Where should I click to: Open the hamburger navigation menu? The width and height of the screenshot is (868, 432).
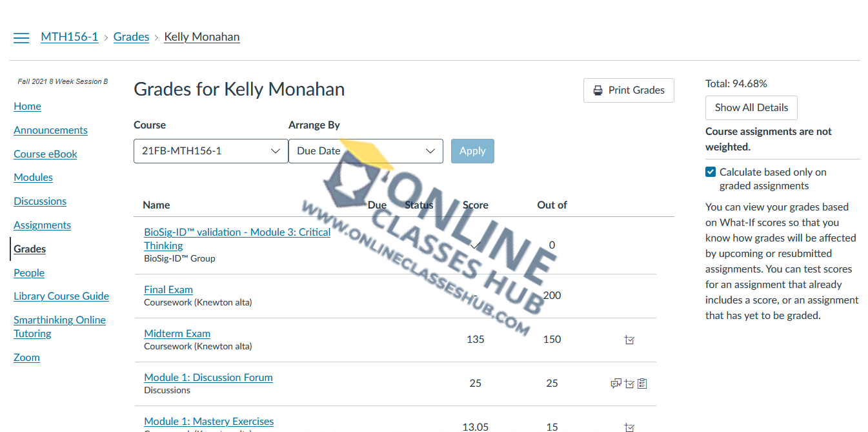[x=21, y=37]
